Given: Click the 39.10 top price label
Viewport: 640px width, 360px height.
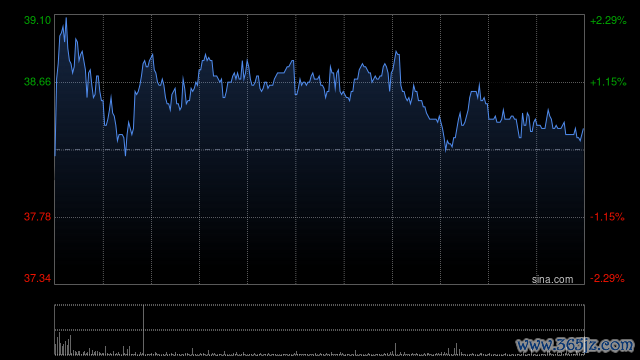Looking at the screenshot, I should (x=38, y=20).
